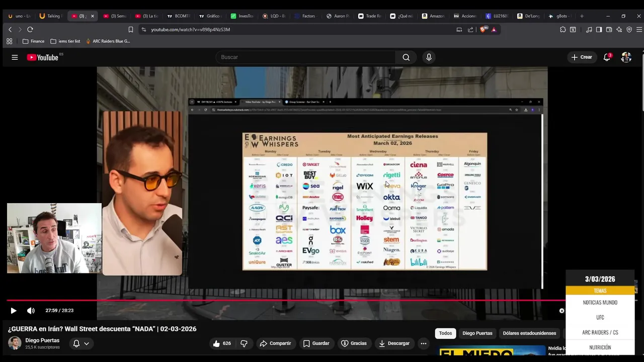
Task: Click UFC in the overlay panel
Action: click(600, 318)
